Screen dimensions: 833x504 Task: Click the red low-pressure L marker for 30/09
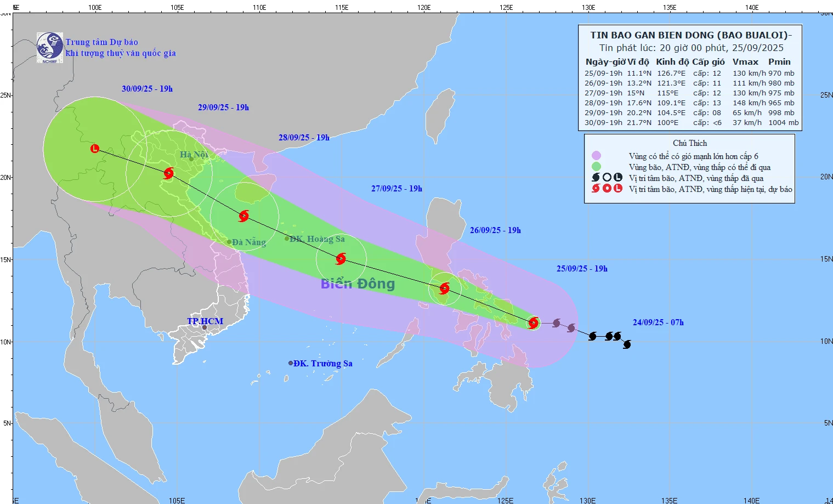click(x=95, y=148)
